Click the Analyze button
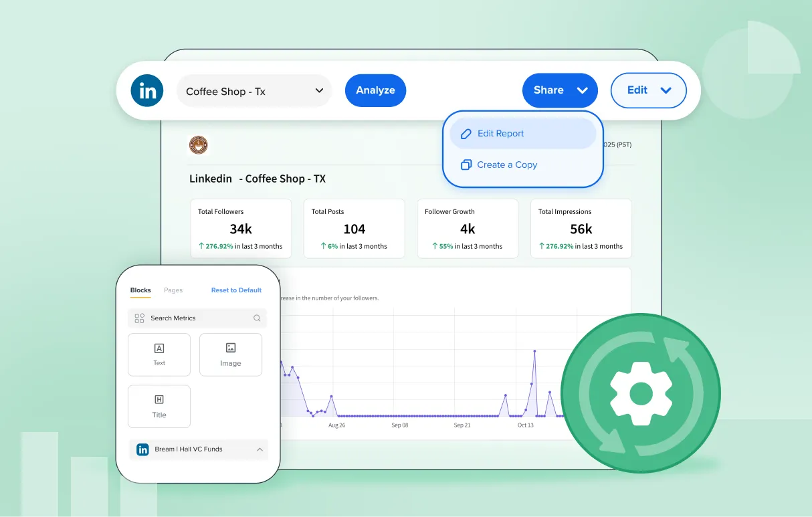The width and height of the screenshot is (812, 517). [x=375, y=90]
